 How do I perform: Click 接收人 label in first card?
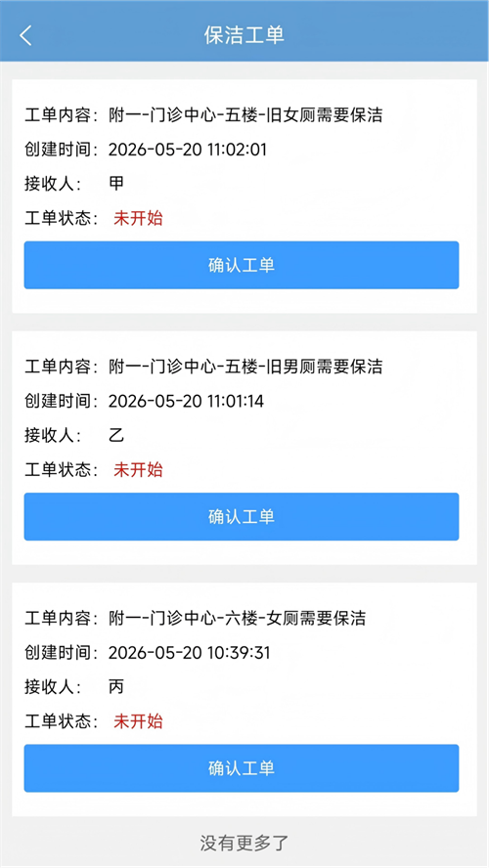pyautogui.click(x=53, y=184)
